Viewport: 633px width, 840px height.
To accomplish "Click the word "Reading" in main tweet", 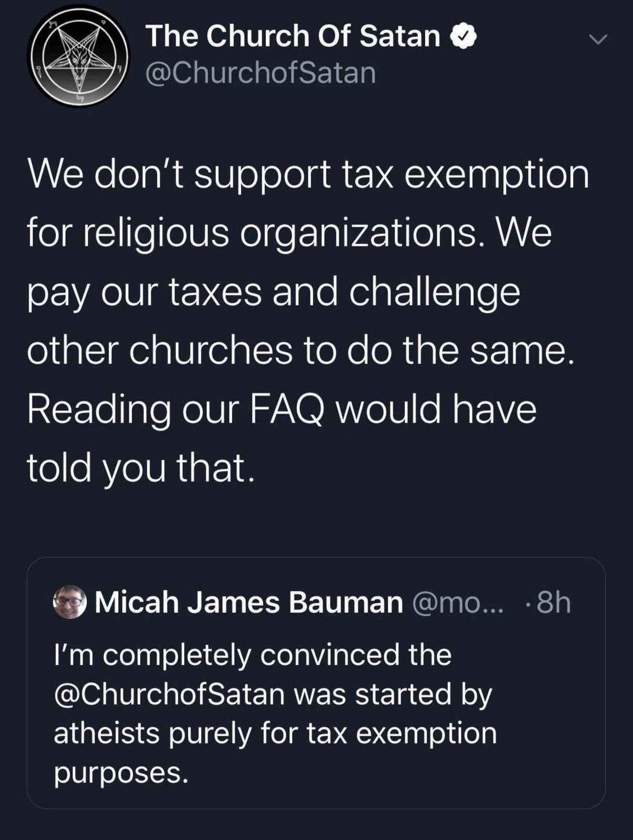I will [x=98, y=409].
